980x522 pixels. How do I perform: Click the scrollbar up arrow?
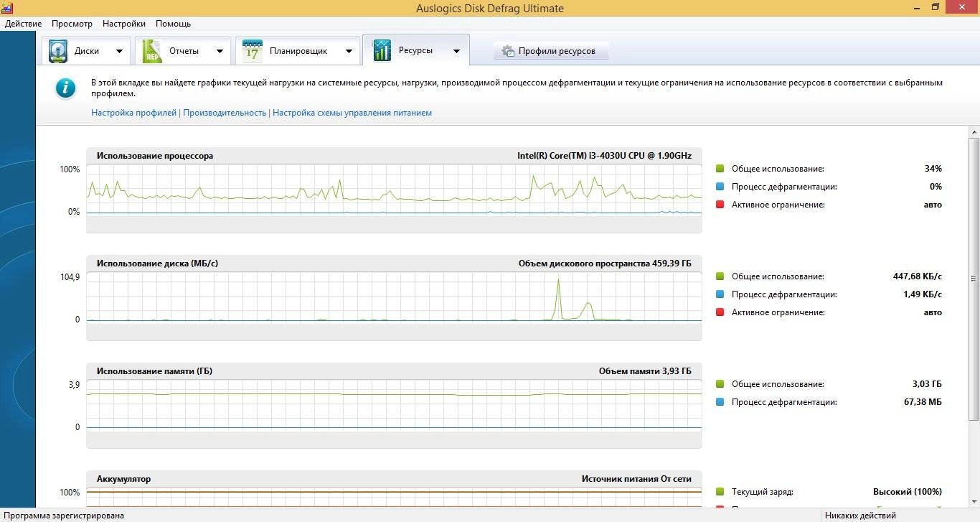(974, 133)
